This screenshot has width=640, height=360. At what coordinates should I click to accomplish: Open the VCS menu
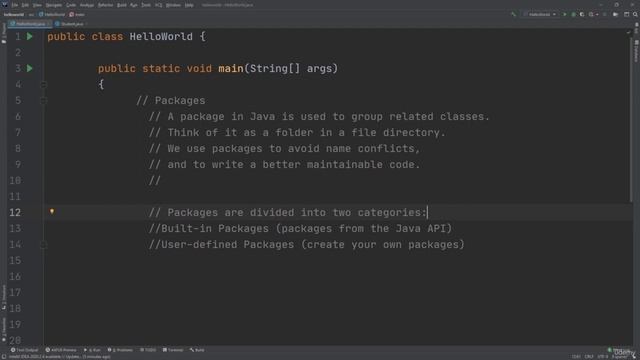pyautogui.click(x=158, y=5)
